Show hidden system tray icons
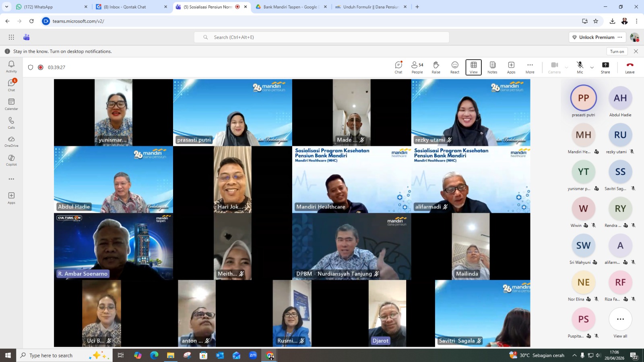Screen dimensions: 644x362 click(574, 355)
